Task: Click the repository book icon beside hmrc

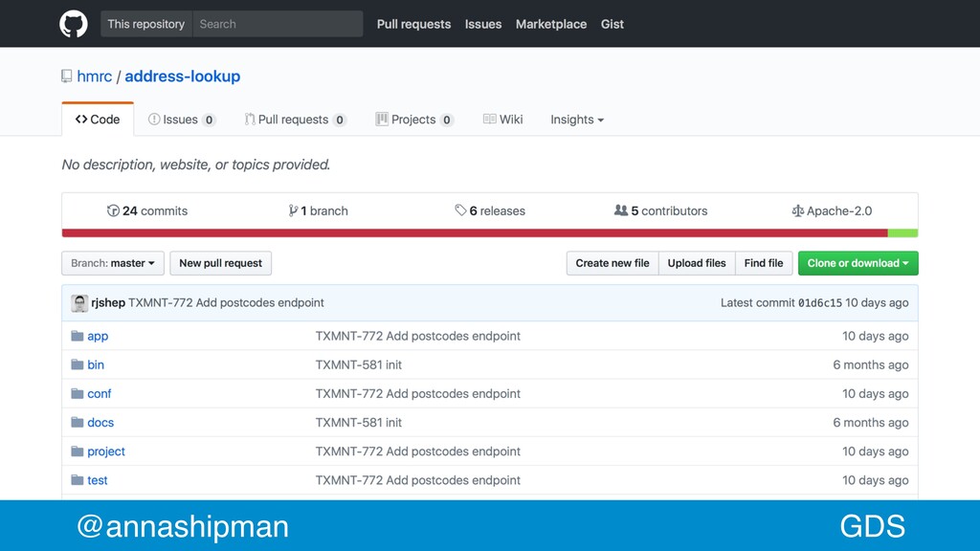Action: point(66,77)
